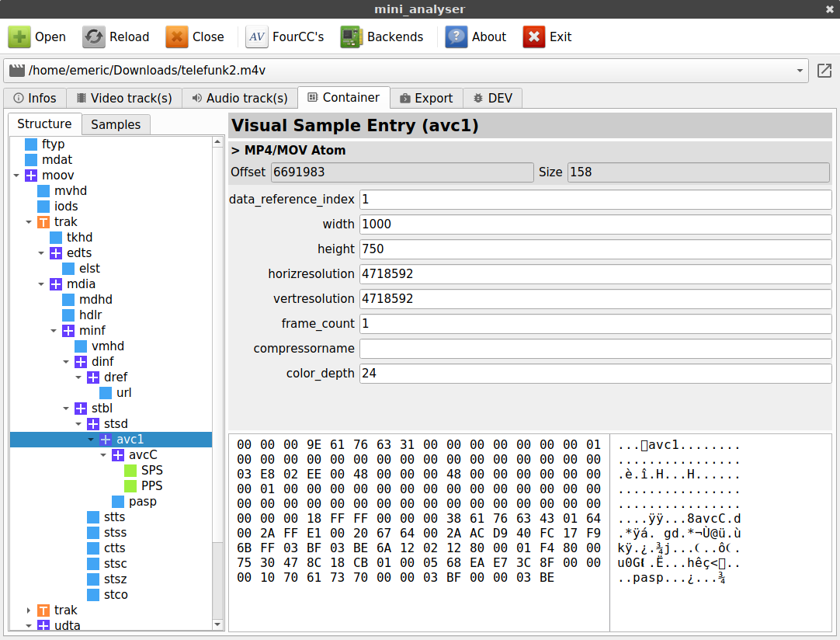Collapse the dinf tree node
This screenshot has width=840, height=640.
[x=66, y=362]
